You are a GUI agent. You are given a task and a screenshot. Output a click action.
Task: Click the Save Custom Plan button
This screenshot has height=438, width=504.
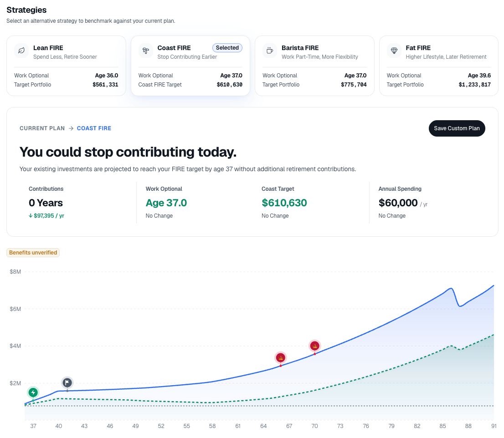(457, 128)
